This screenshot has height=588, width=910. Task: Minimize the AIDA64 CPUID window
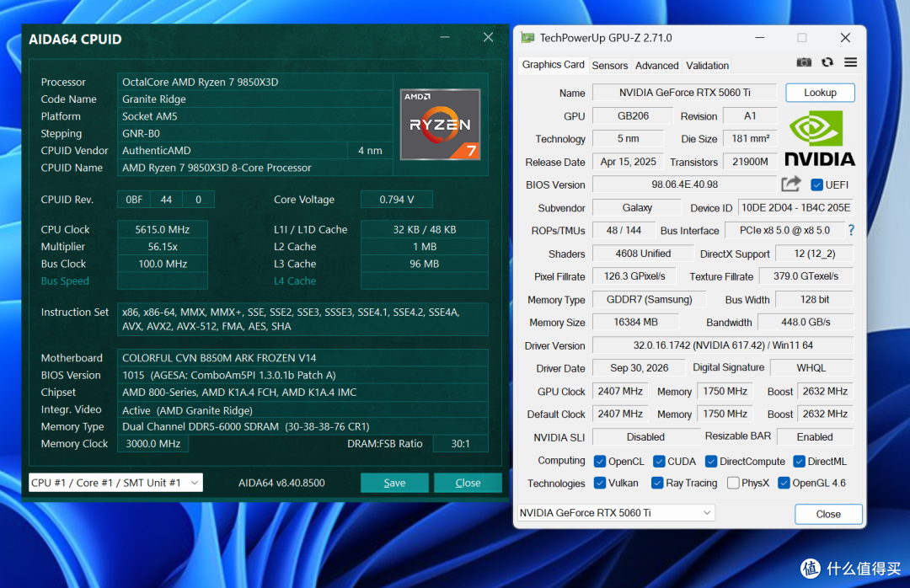(x=445, y=37)
